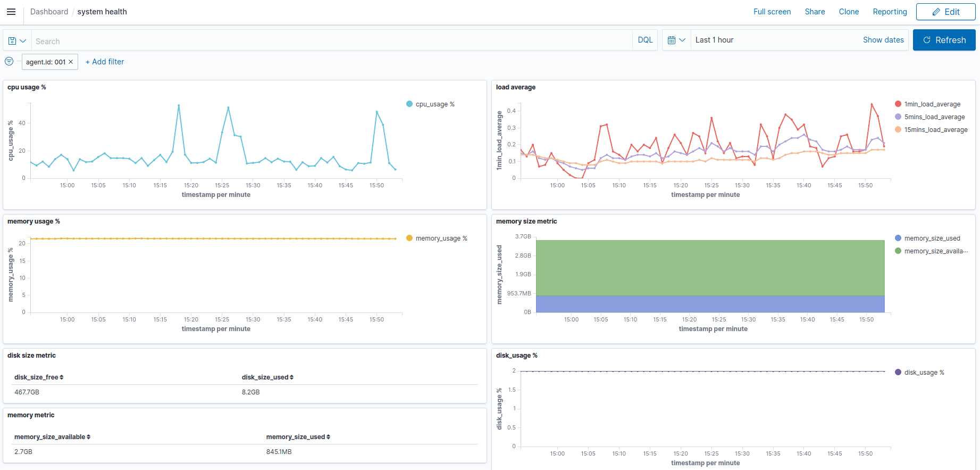Open the filter options circle icon
980x470 pixels.
click(x=9, y=61)
